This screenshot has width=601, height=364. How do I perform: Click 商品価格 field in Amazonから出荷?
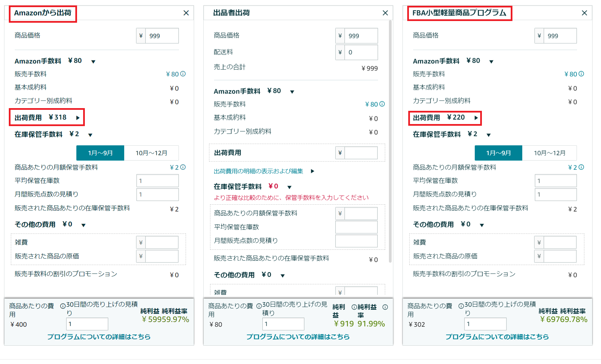click(x=162, y=36)
